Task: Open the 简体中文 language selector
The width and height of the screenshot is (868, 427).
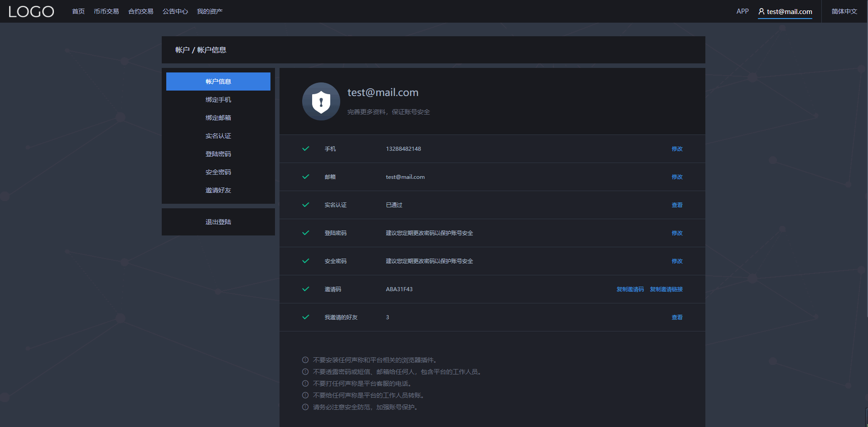Action: point(844,11)
